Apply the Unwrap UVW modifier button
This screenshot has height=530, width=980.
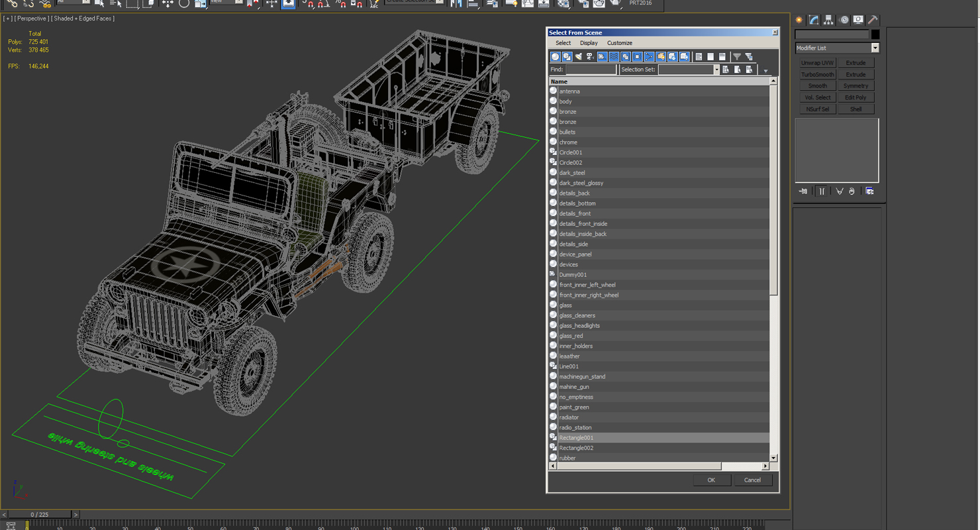[818, 63]
